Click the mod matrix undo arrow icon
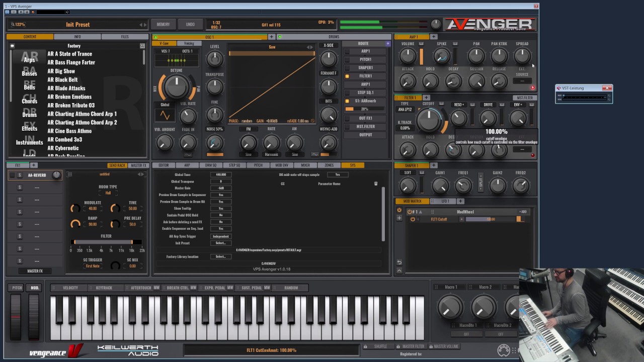This screenshot has height=362, width=644. [399, 262]
